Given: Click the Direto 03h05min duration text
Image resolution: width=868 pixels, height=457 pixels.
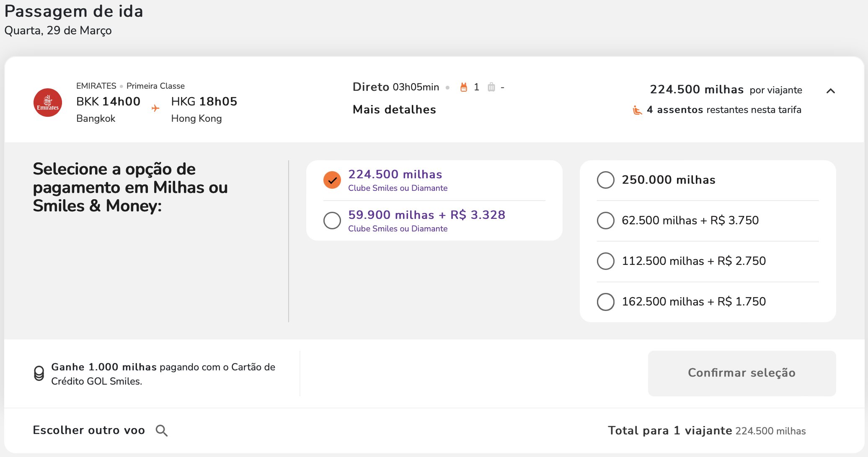Looking at the screenshot, I should [396, 87].
